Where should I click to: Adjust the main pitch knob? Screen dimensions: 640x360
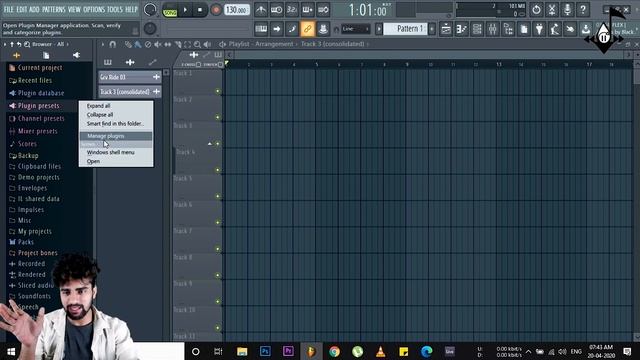150,29
